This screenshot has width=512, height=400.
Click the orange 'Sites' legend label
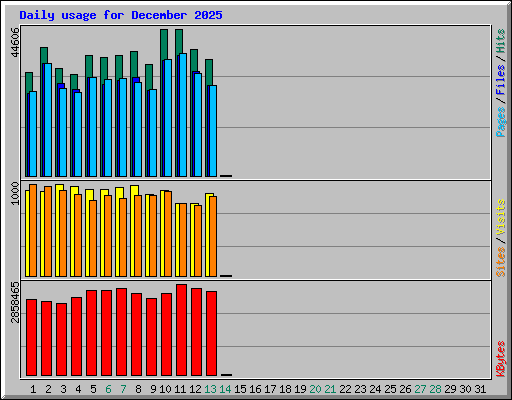pos(501,262)
